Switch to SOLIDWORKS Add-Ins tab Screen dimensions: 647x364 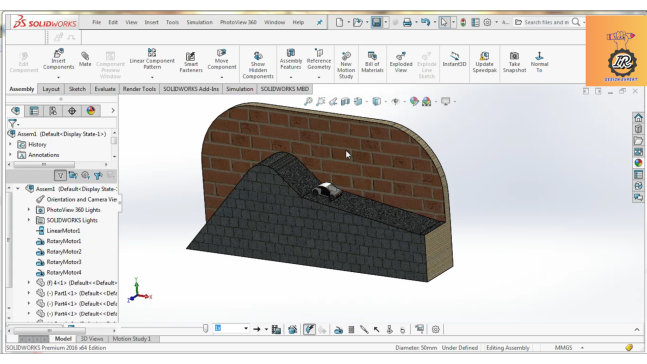[191, 89]
